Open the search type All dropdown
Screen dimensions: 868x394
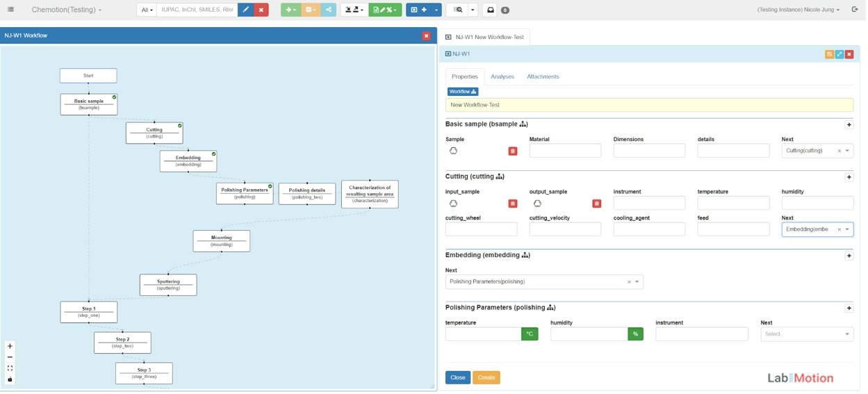[x=147, y=10]
